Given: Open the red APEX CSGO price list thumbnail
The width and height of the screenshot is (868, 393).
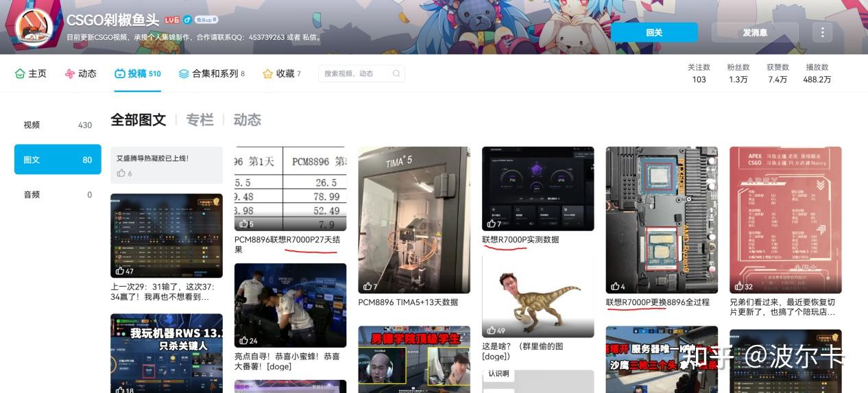Looking at the screenshot, I should (786, 220).
